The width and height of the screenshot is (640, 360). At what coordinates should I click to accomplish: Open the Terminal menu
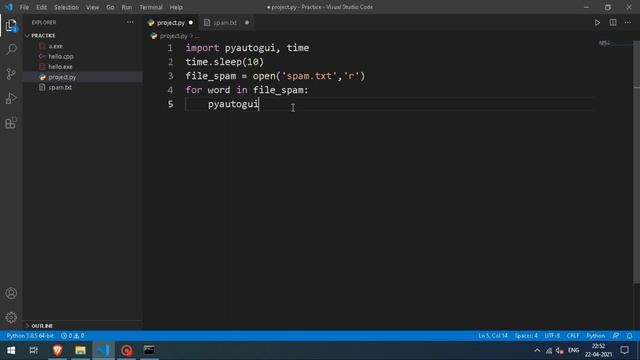[151, 7]
